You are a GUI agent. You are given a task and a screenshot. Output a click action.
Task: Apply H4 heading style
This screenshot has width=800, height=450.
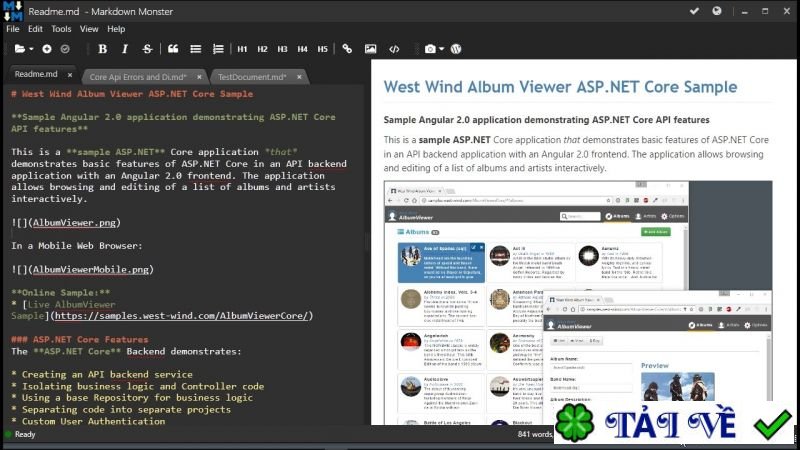click(303, 49)
